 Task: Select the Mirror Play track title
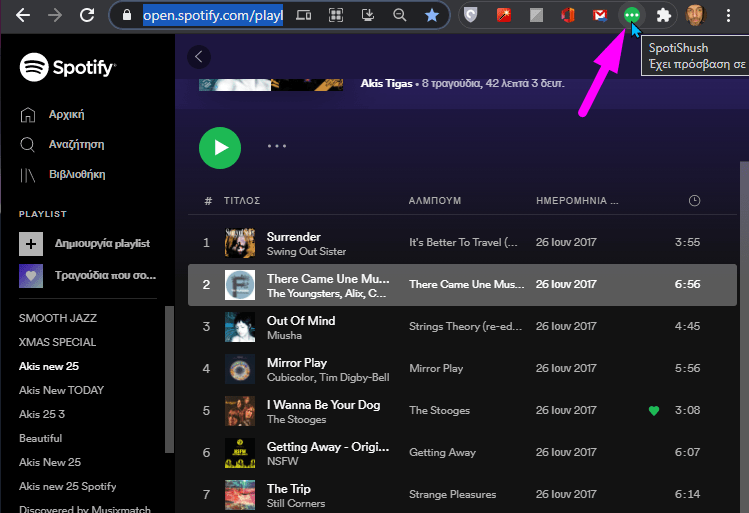point(297,363)
